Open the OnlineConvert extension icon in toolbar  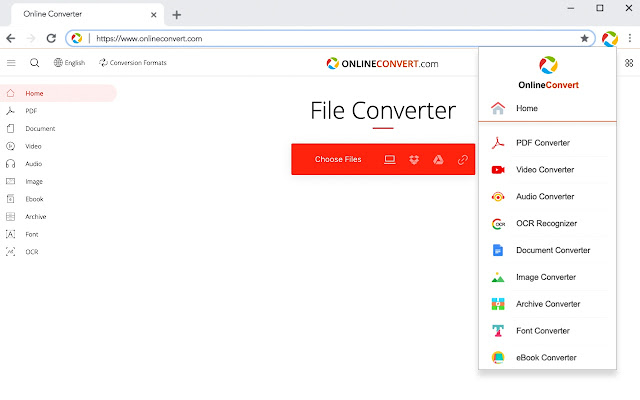[610, 39]
